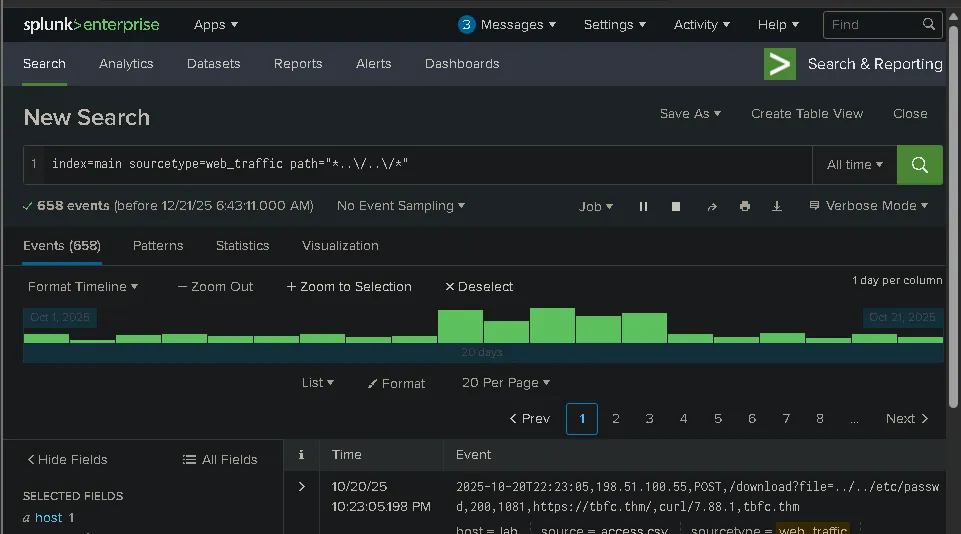Click the Search & Reporting app logo

point(780,64)
